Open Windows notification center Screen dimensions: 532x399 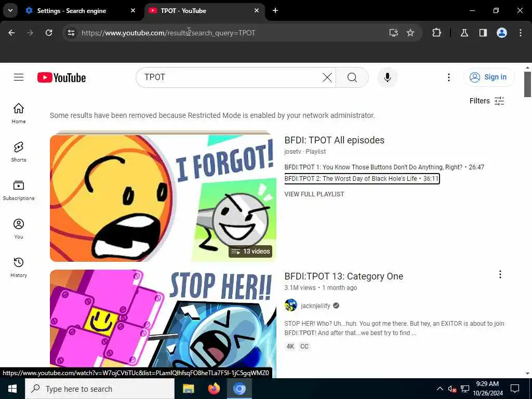pyautogui.click(x=515, y=389)
